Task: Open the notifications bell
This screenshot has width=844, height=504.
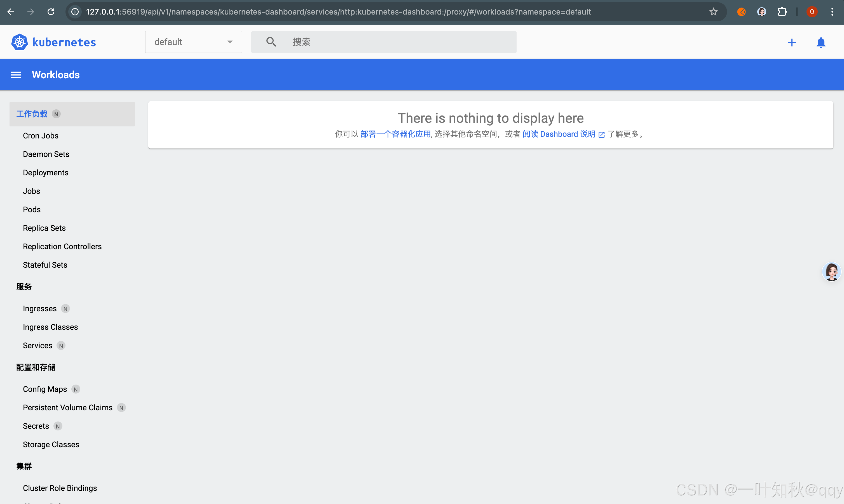Action: [820, 43]
